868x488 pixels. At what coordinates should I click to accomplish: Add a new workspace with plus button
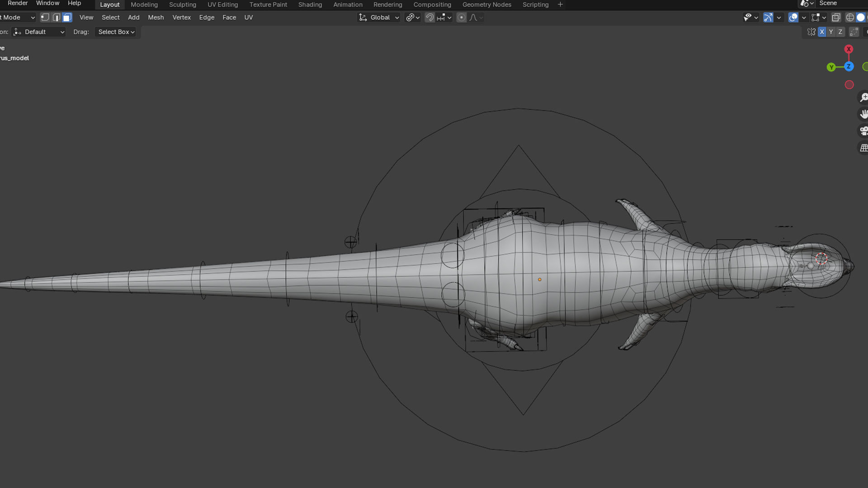tap(560, 5)
